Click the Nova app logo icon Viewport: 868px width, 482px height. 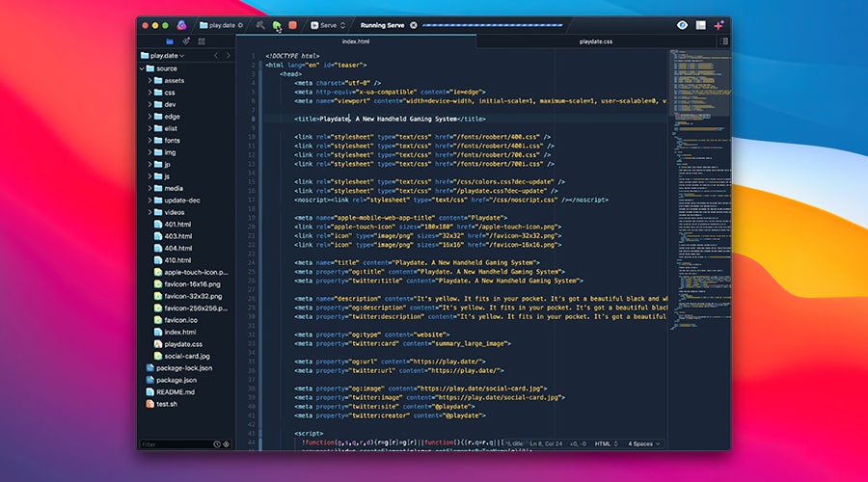(184, 25)
